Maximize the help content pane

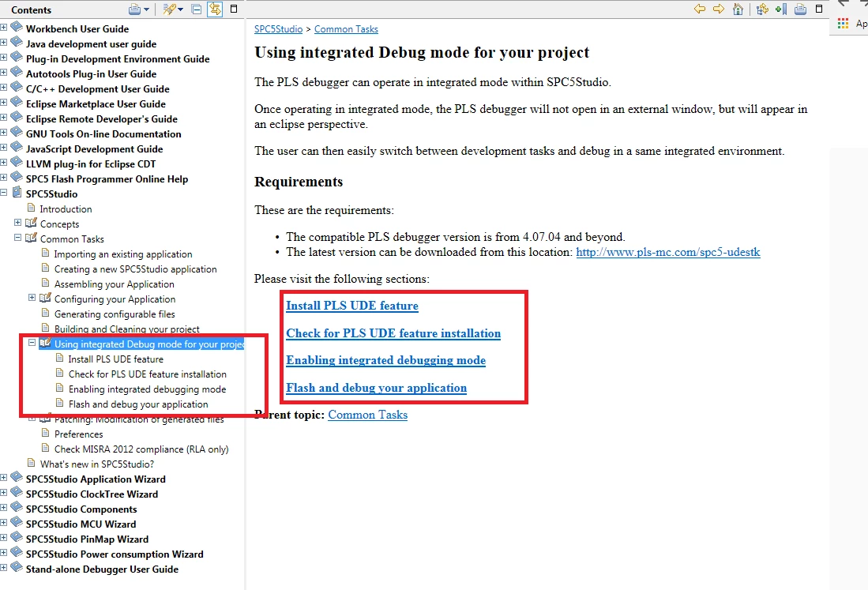819,9
